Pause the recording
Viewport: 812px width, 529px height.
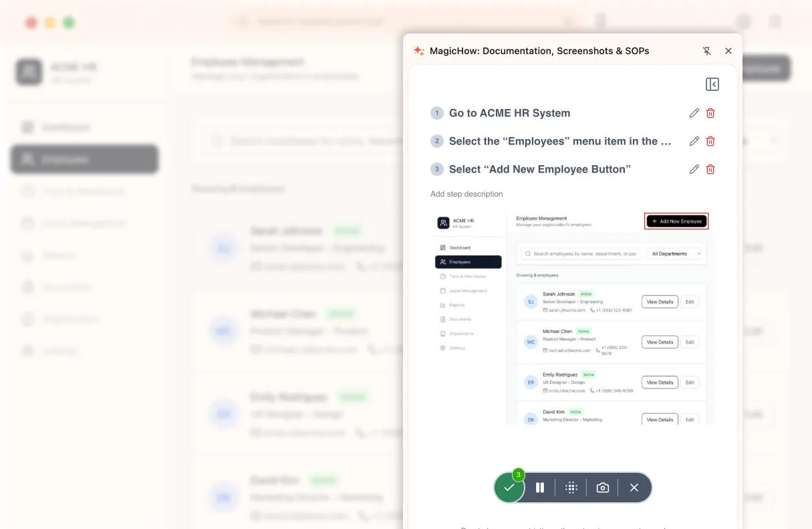tap(540, 488)
